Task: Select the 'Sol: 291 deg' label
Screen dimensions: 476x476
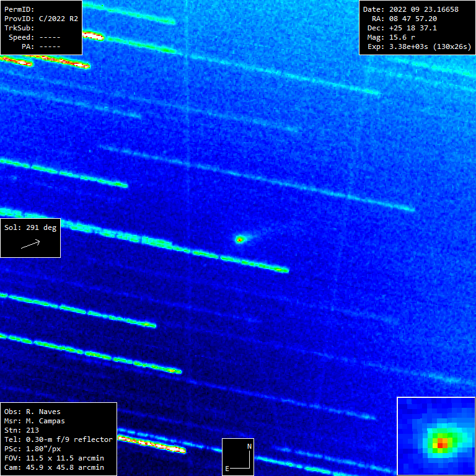Action: coord(30,227)
